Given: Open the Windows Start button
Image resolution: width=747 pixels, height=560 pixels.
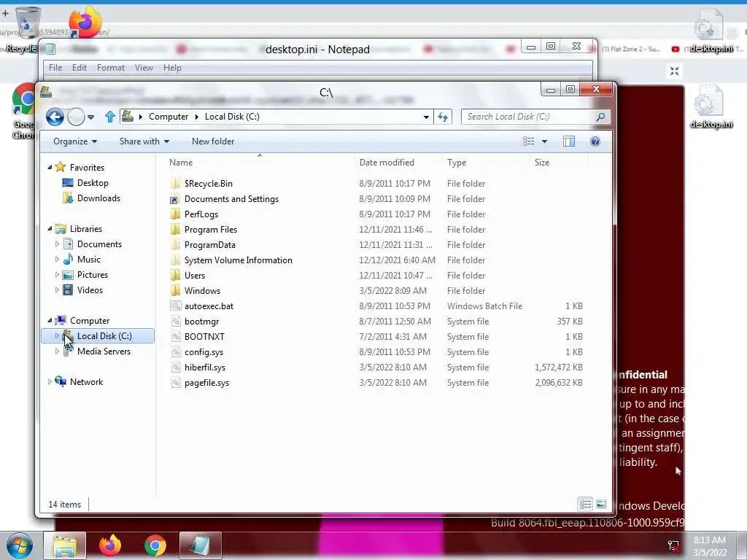Looking at the screenshot, I should (20, 545).
